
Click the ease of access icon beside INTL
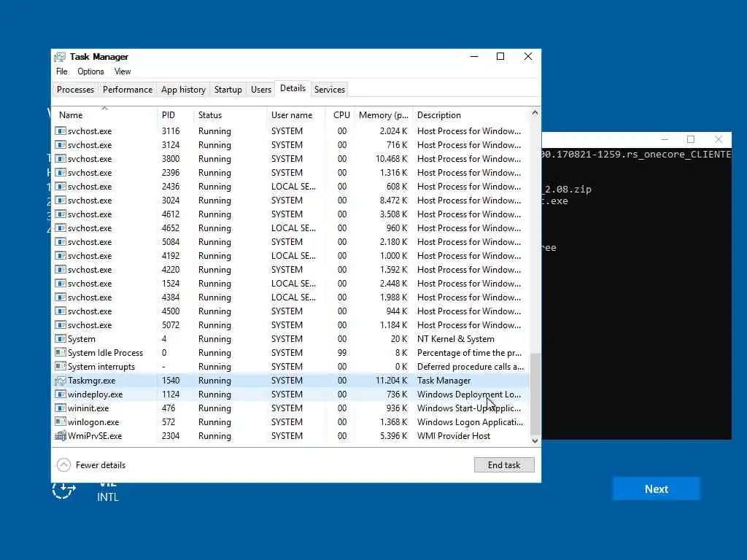[x=64, y=491]
